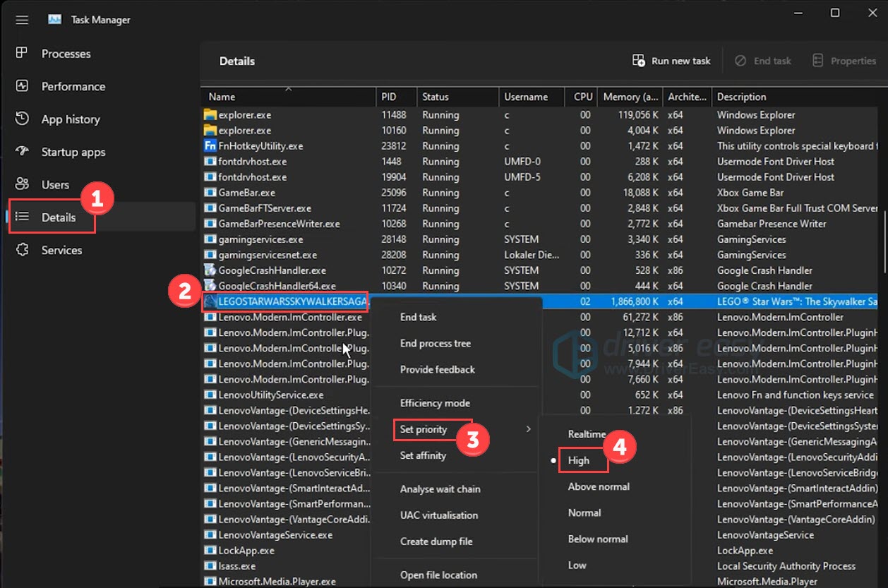Click the GoogleCrashHandler64.exe process icon

pyautogui.click(x=210, y=285)
